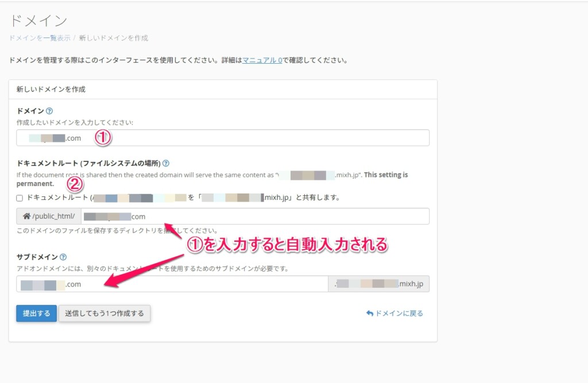Open the マニュアル link
This screenshot has width=588, height=383.
pyautogui.click(x=261, y=59)
